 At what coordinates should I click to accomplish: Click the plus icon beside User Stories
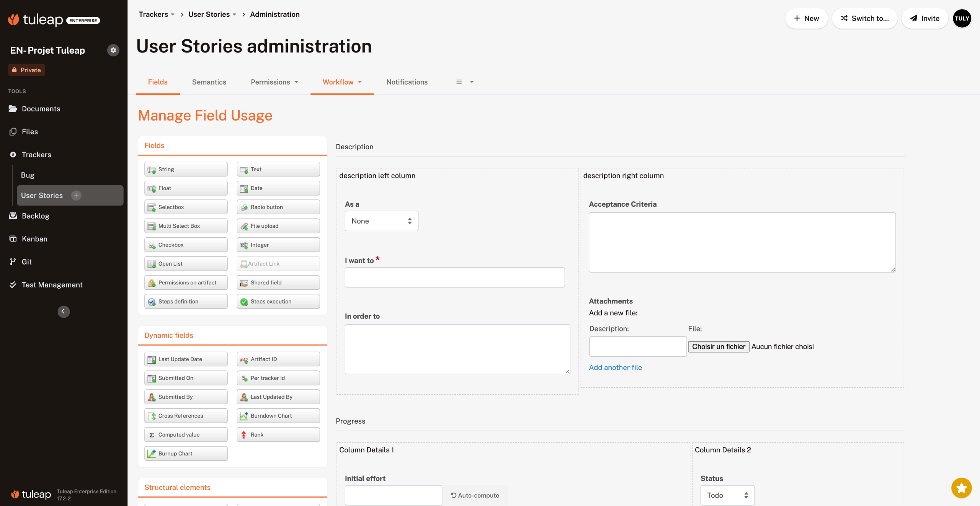76,196
